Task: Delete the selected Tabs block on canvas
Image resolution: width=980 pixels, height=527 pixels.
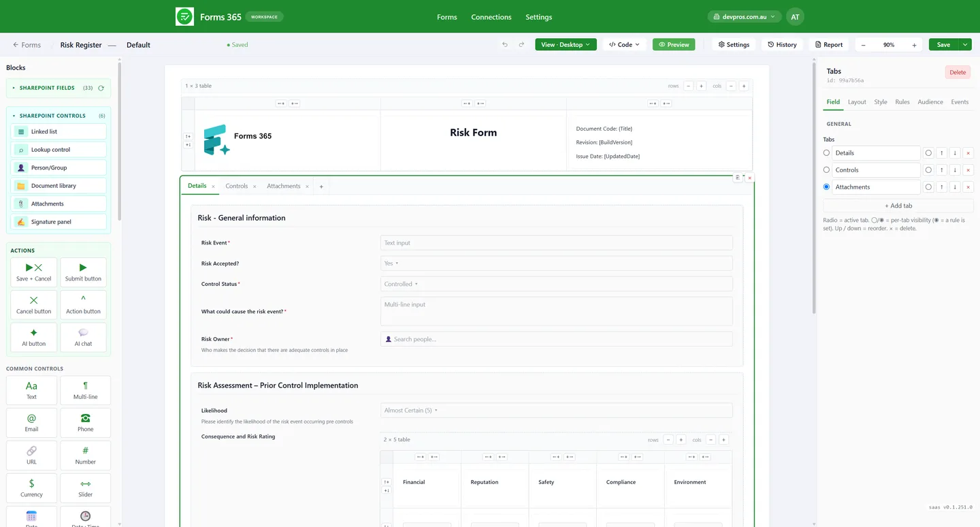Action: (x=750, y=178)
